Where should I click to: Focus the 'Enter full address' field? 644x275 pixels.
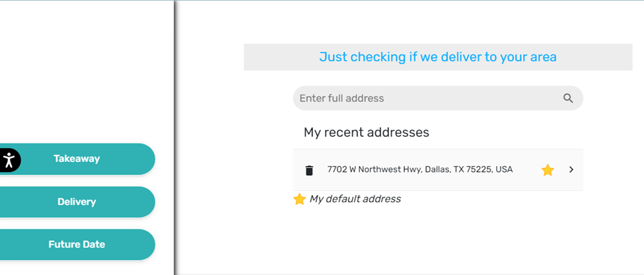pyautogui.click(x=423, y=98)
